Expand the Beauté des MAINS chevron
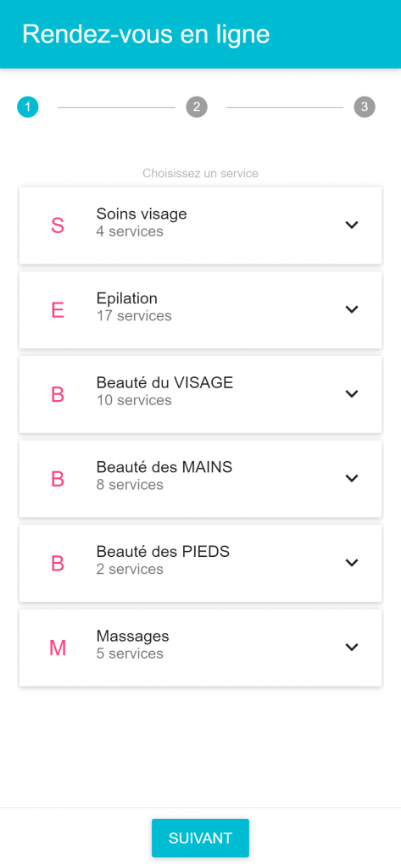Screen dimensions: 401x868 (x=352, y=478)
